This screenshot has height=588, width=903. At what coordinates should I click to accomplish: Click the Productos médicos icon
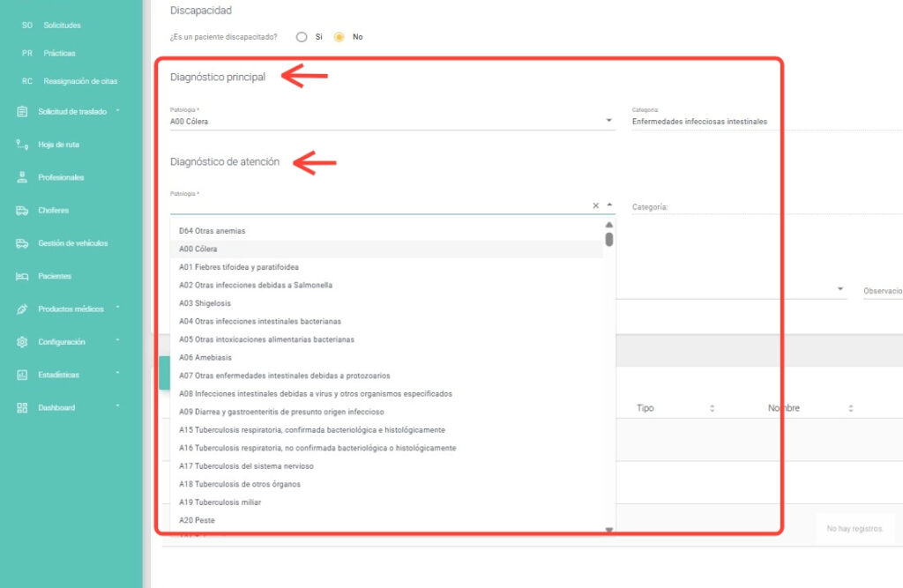point(22,309)
